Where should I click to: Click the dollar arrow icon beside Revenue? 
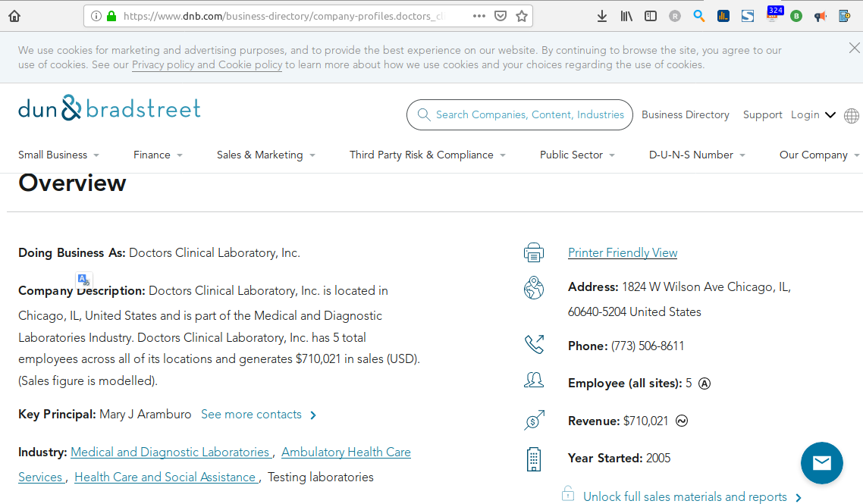[x=533, y=421]
